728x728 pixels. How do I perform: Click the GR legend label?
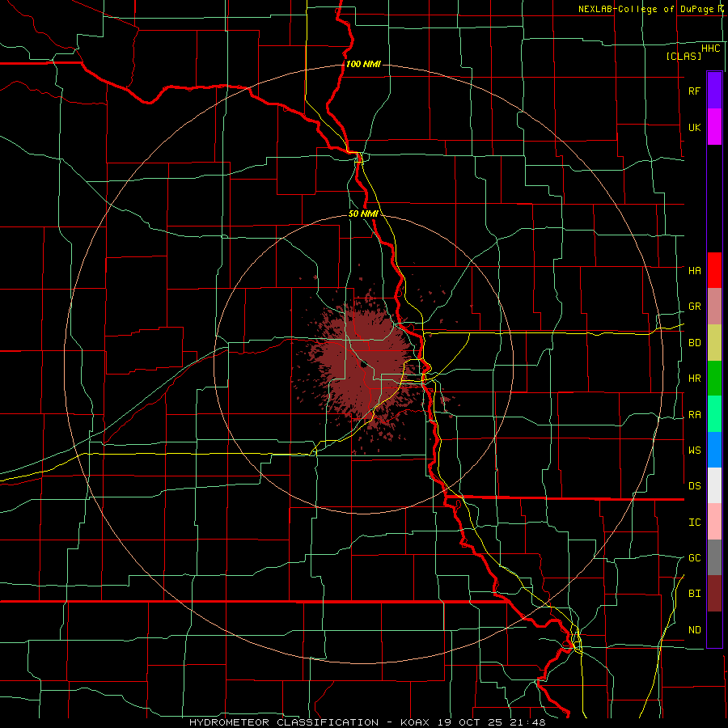pyautogui.click(x=695, y=307)
